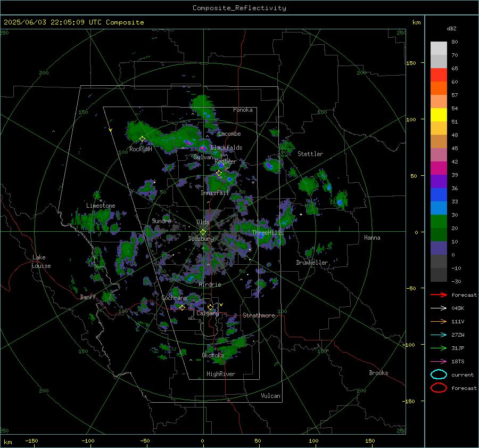Click the blue 36 dBZ legend swatch

pos(439,195)
